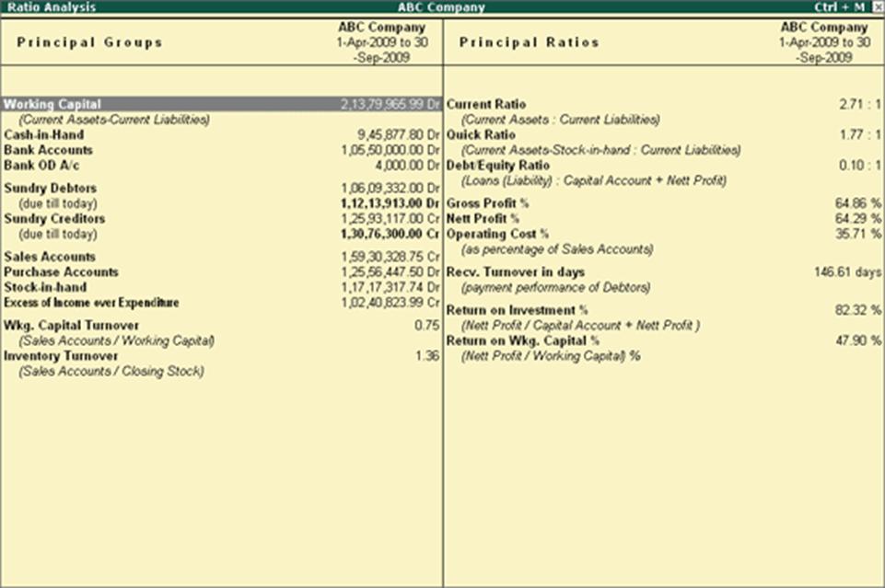This screenshot has width=885, height=588.
Task: Select Bank Accounts entry
Action: coord(46,148)
